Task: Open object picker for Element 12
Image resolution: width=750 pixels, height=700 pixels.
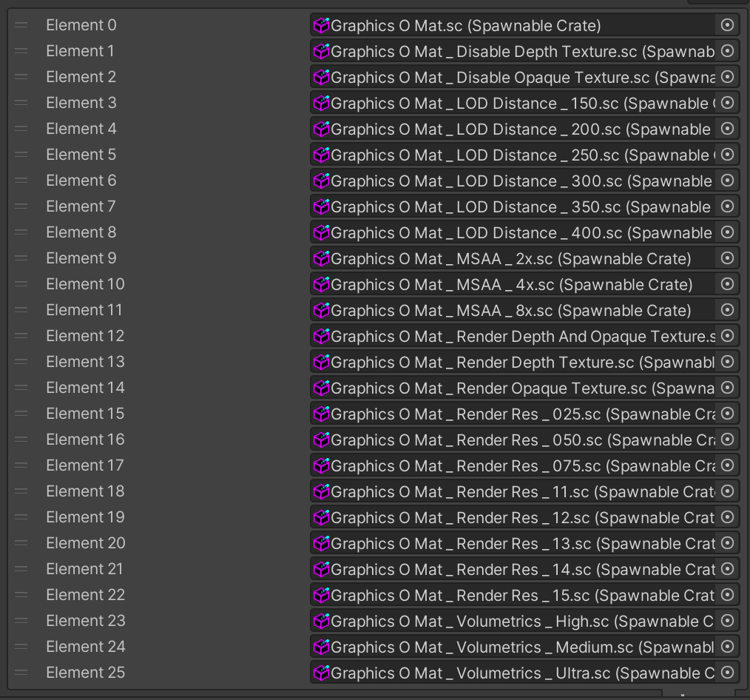Action: tap(727, 335)
